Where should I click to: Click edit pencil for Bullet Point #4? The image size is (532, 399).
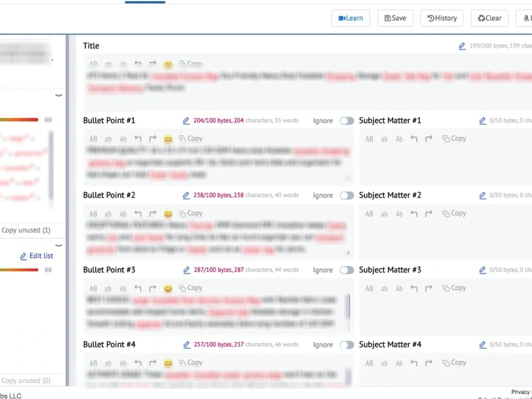click(x=187, y=344)
